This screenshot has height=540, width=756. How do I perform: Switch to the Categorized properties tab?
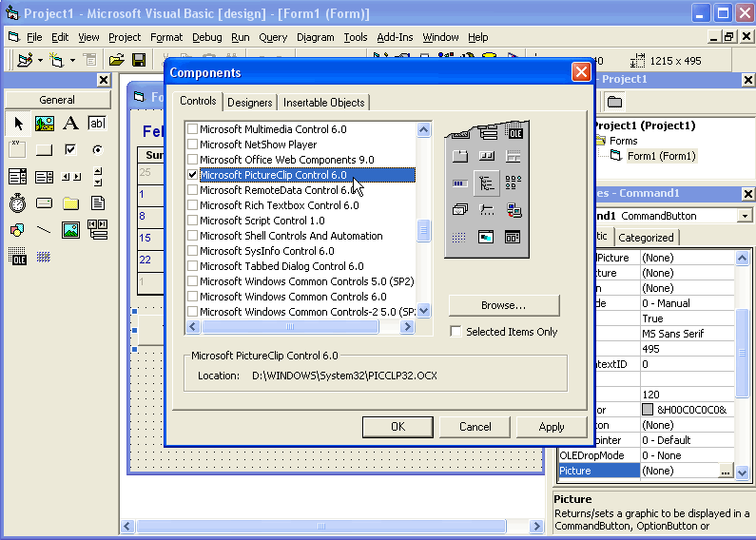pyautogui.click(x=646, y=238)
